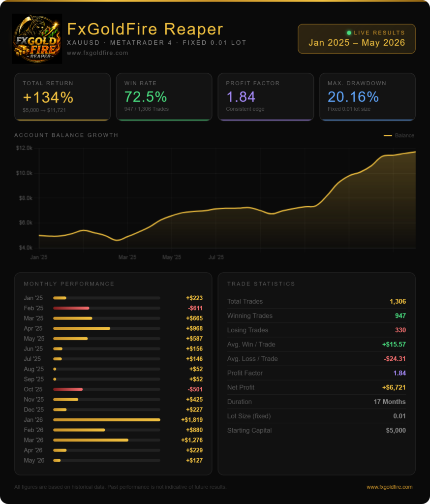This screenshot has width=430, height=504.
Task: Click the red Oct '25 performance bar
Action: (68, 389)
